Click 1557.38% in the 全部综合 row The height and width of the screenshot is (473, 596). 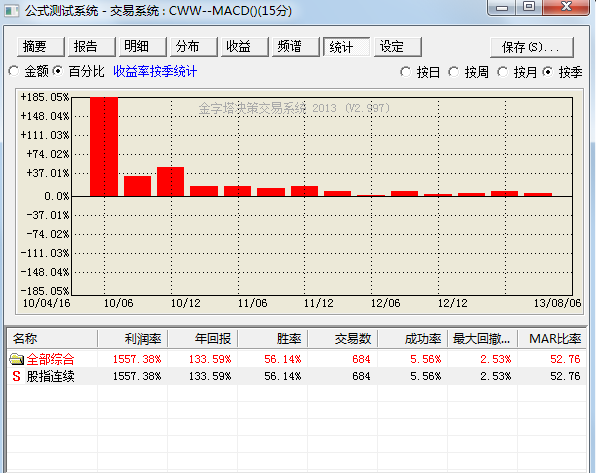(x=137, y=359)
